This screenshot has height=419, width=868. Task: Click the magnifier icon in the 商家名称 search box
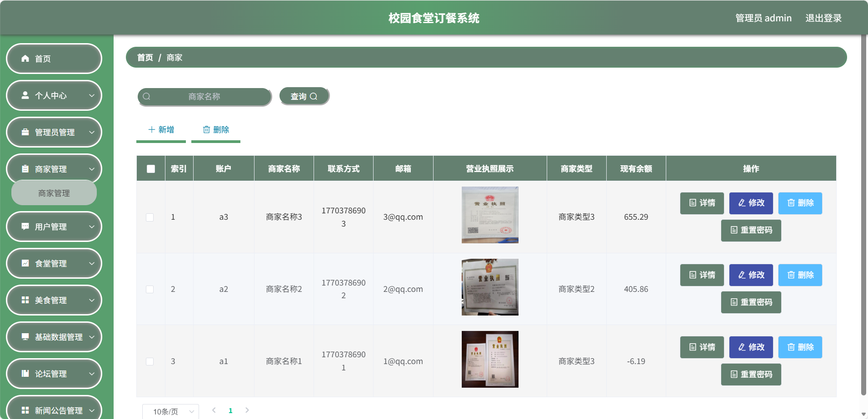(x=146, y=96)
